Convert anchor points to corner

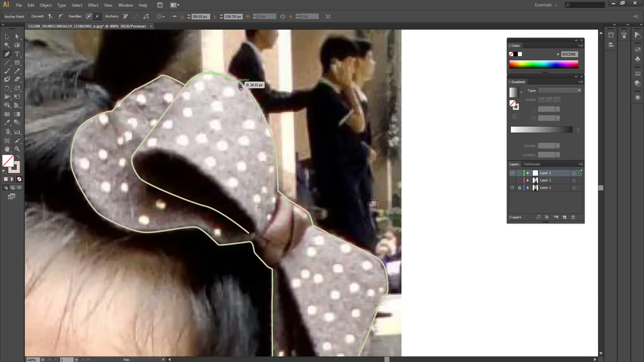point(50,16)
